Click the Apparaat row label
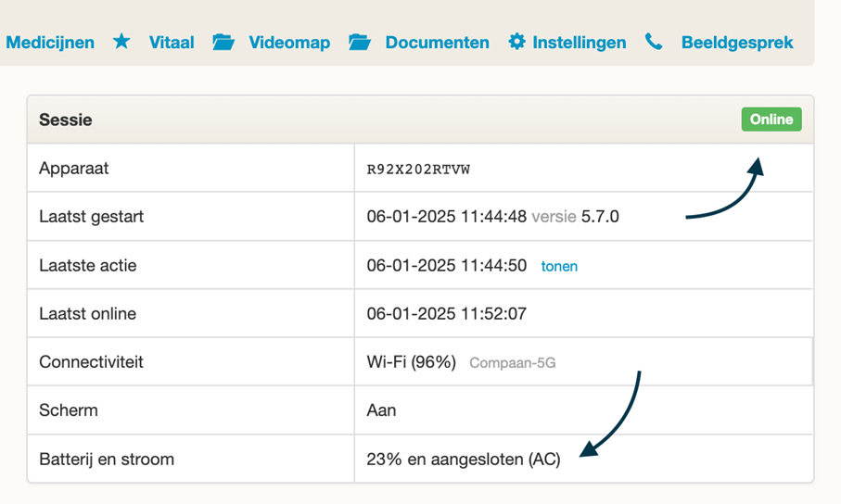The width and height of the screenshot is (841, 504). point(73,169)
